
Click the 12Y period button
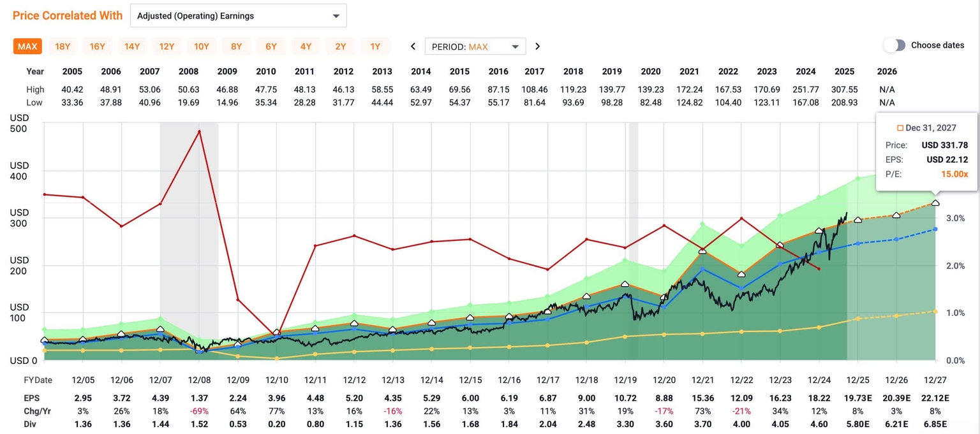point(167,46)
